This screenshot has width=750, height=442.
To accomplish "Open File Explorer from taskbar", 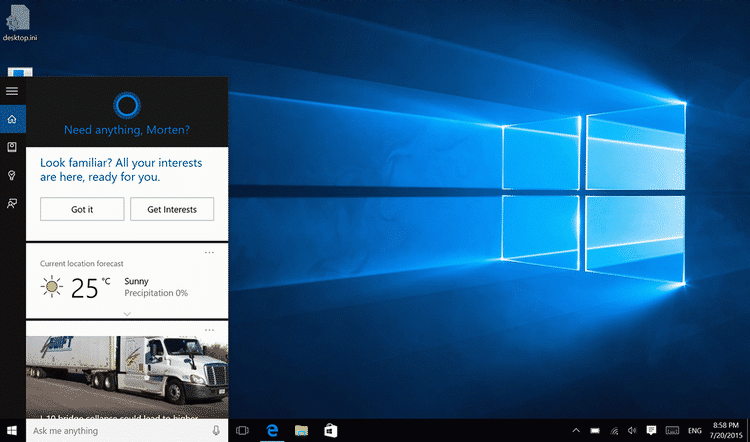I will [301, 431].
